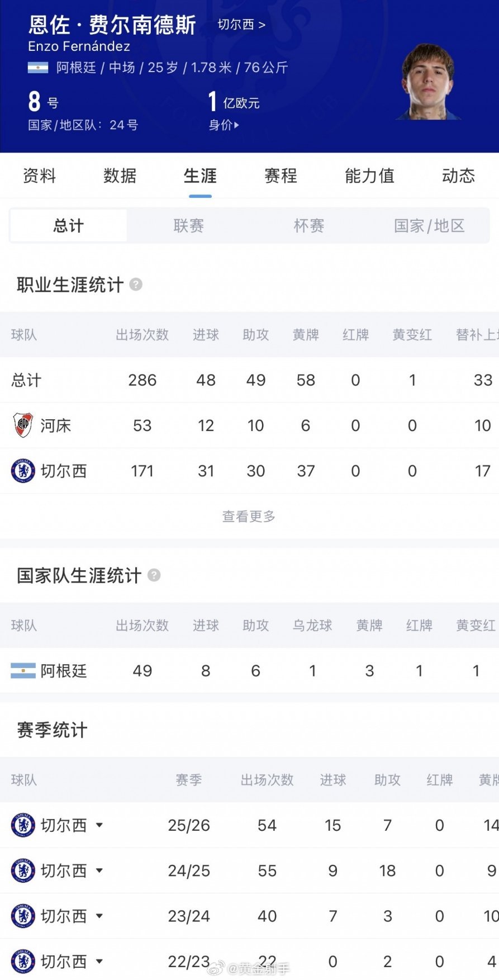Viewport: 499px width, 980px height.
Task: Open the 能力值 tab
Action: click(369, 176)
